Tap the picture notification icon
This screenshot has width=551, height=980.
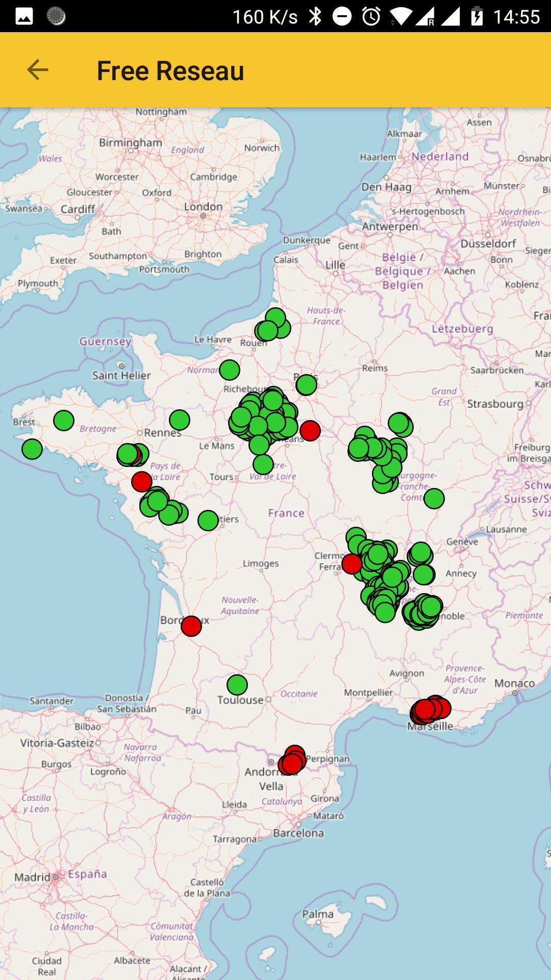[x=24, y=16]
